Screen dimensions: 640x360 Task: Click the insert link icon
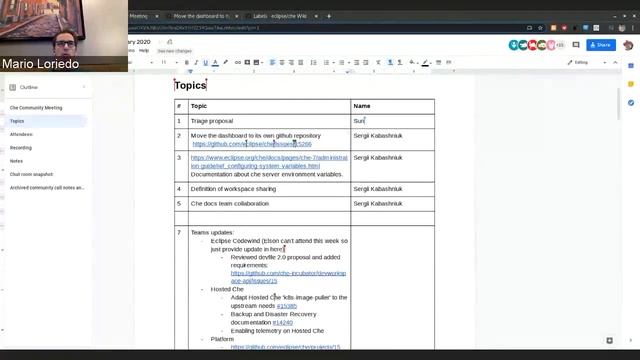tap(238, 62)
